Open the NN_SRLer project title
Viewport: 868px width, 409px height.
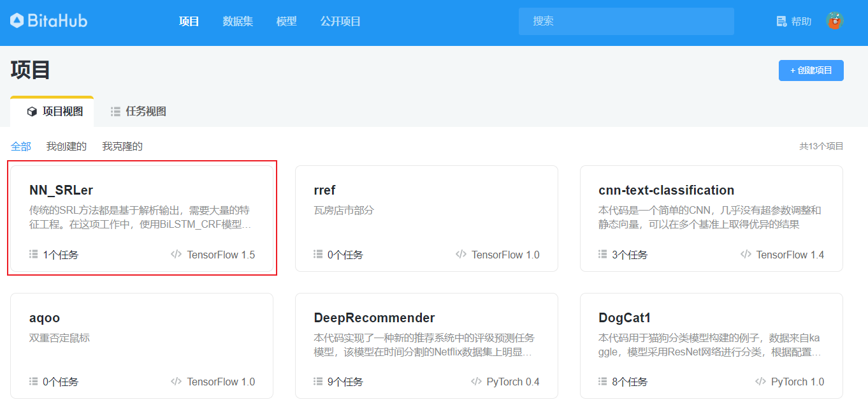(61, 190)
